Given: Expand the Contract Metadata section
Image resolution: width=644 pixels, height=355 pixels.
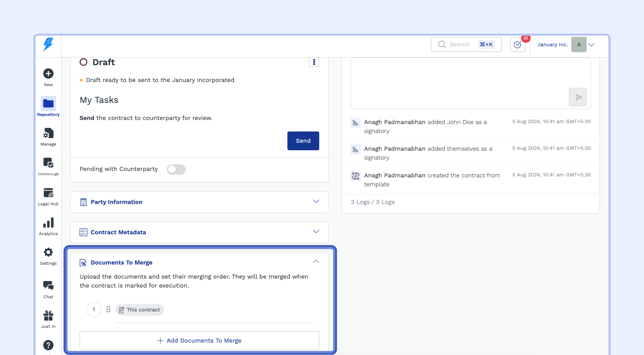Looking at the screenshot, I should coord(316,232).
